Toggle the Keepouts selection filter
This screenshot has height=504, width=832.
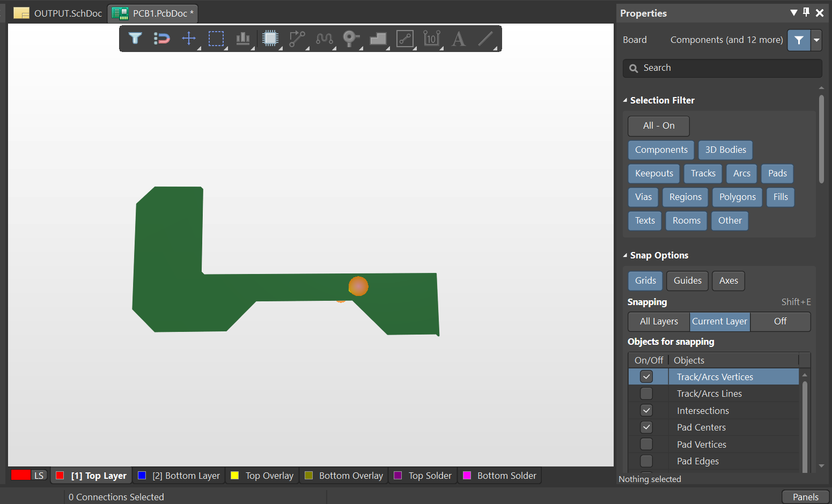(x=654, y=174)
